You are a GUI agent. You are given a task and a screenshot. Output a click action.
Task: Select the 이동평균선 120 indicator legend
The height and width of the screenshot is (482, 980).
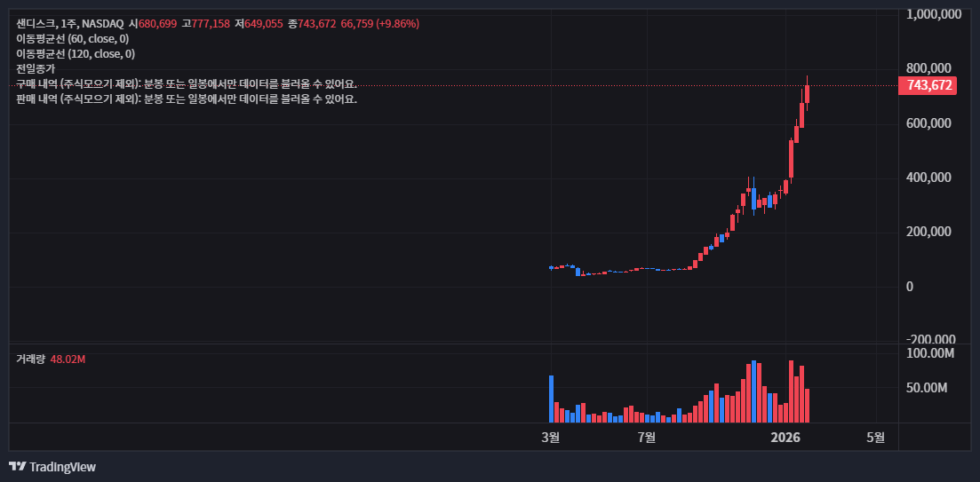[76, 53]
